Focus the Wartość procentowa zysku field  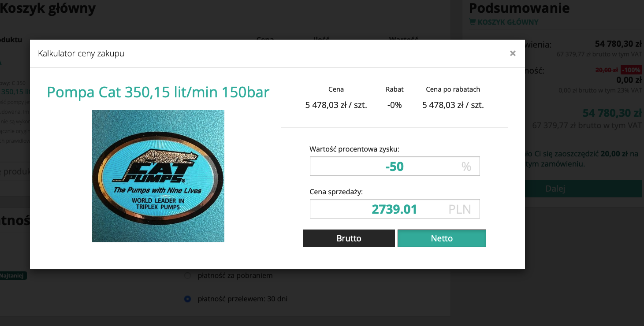point(395,166)
